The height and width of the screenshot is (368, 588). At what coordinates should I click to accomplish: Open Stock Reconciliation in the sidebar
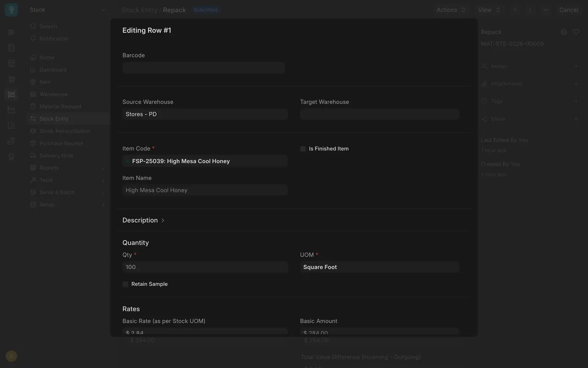coord(68,131)
